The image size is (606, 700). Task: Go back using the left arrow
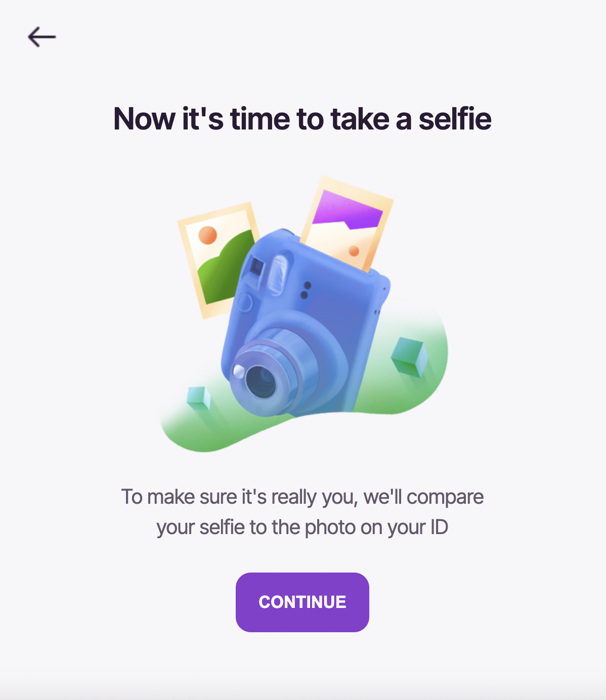click(41, 37)
